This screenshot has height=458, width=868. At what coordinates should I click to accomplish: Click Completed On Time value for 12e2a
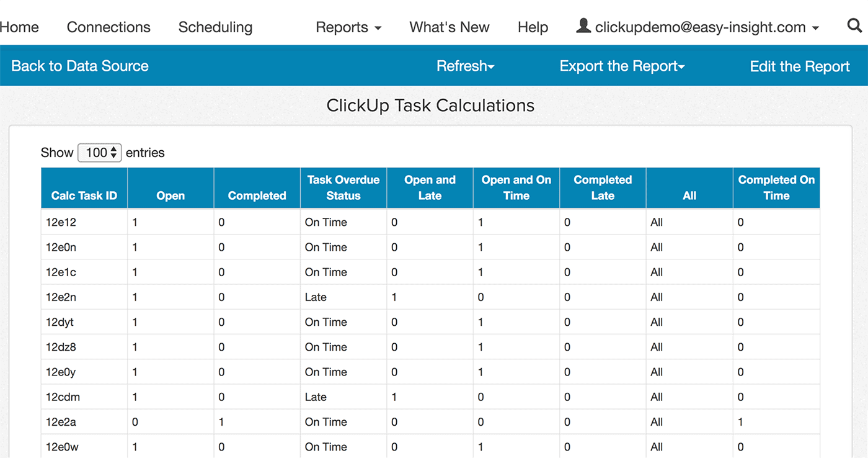pyautogui.click(x=740, y=422)
